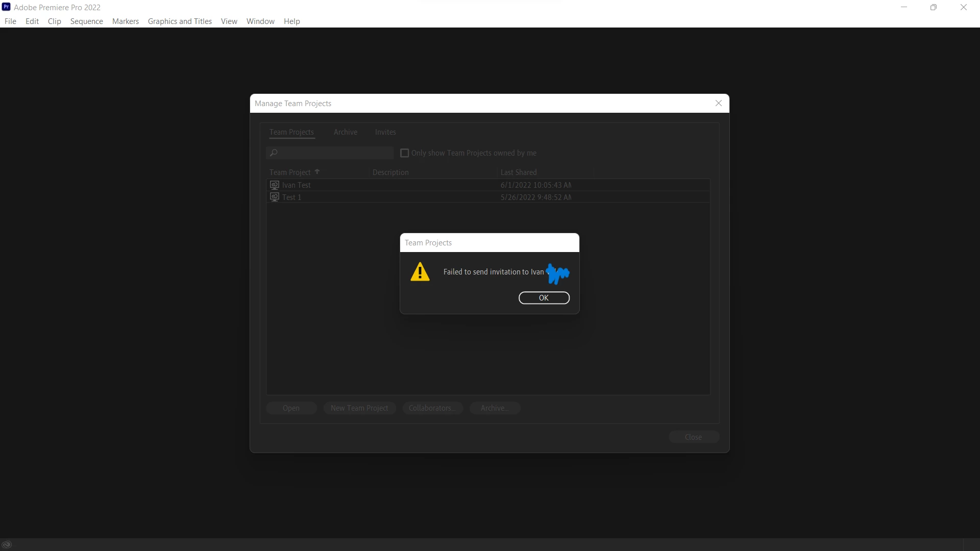Click the team projects search field
Image resolution: width=980 pixels, height=551 pixels.
tap(334, 153)
